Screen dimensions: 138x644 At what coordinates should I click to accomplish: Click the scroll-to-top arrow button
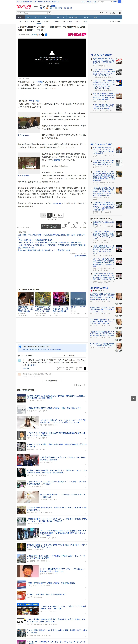(133, 398)
